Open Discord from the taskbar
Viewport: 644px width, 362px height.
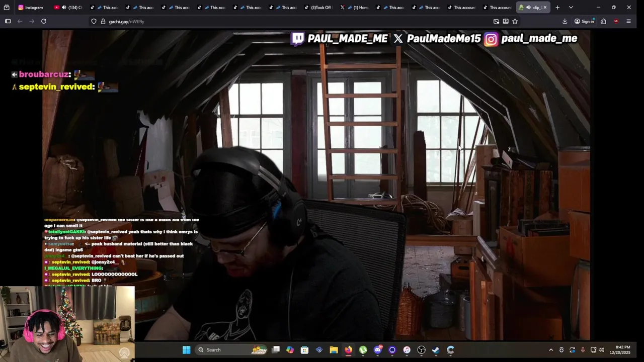click(378, 350)
